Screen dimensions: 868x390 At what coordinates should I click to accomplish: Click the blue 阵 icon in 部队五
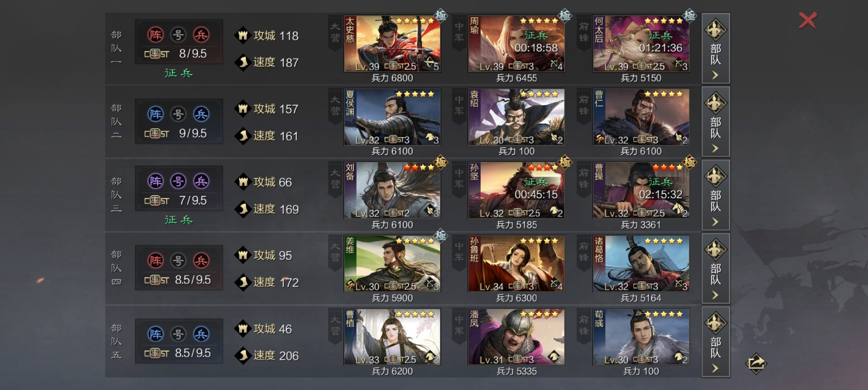click(x=155, y=334)
